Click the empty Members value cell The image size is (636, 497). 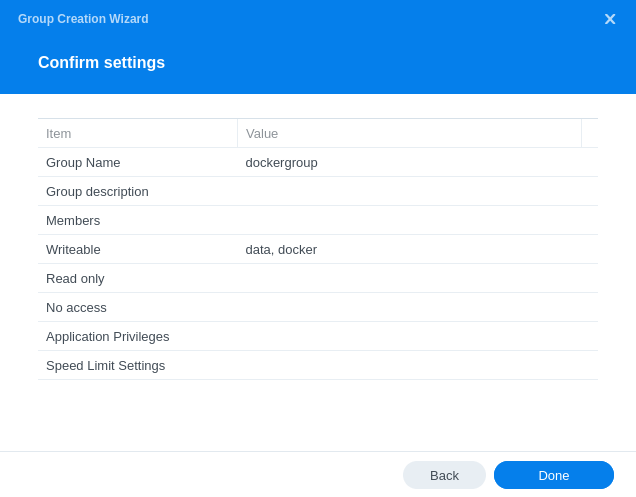coord(417,221)
